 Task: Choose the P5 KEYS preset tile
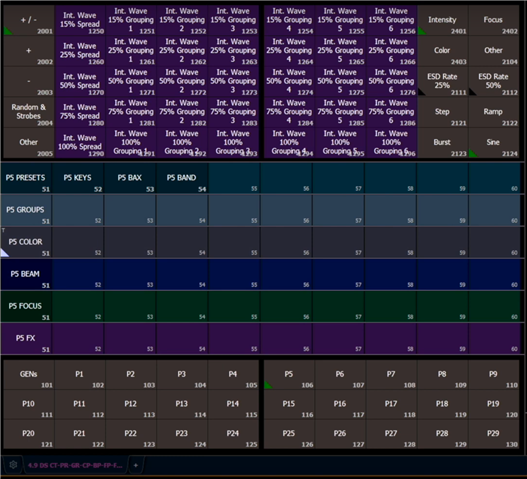[x=78, y=178]
